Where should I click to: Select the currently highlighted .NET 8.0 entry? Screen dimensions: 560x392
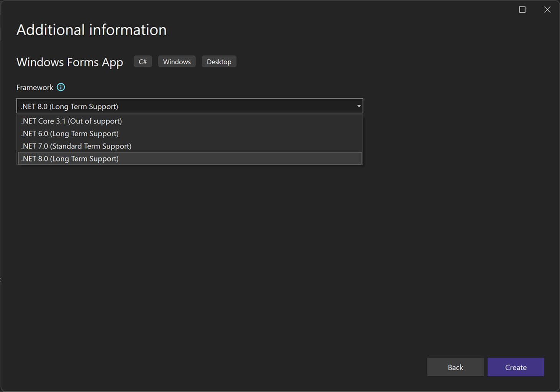click(x=70, y=158)
